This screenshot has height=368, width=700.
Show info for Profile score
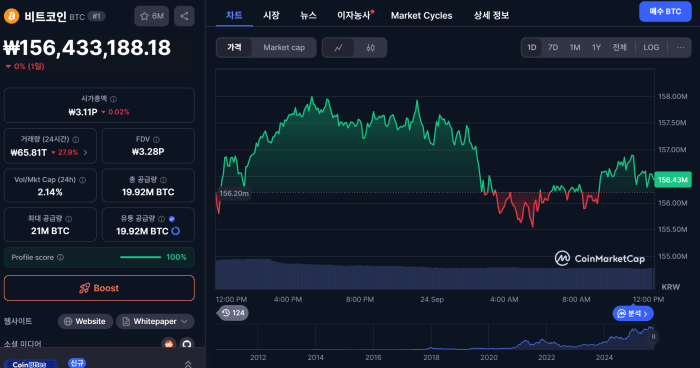pyautogui.click(x=60, y=257)
